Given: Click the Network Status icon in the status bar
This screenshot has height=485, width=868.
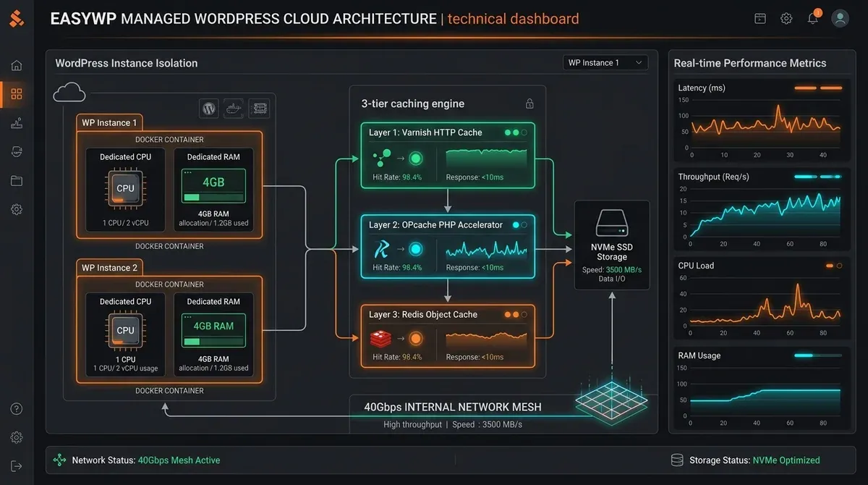Looking at the screenshot, I should (x=59, y=460).
